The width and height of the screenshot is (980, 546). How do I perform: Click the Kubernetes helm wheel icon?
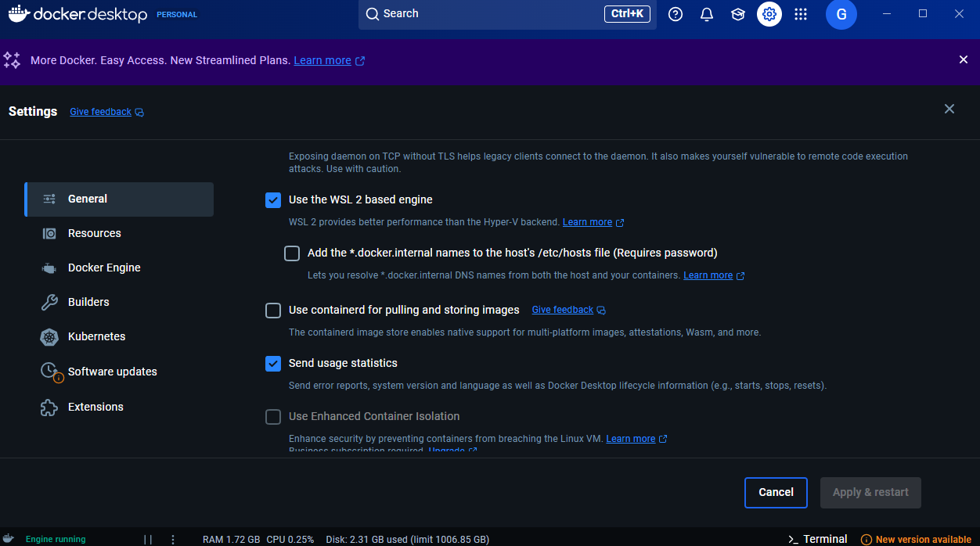point(49,337)
